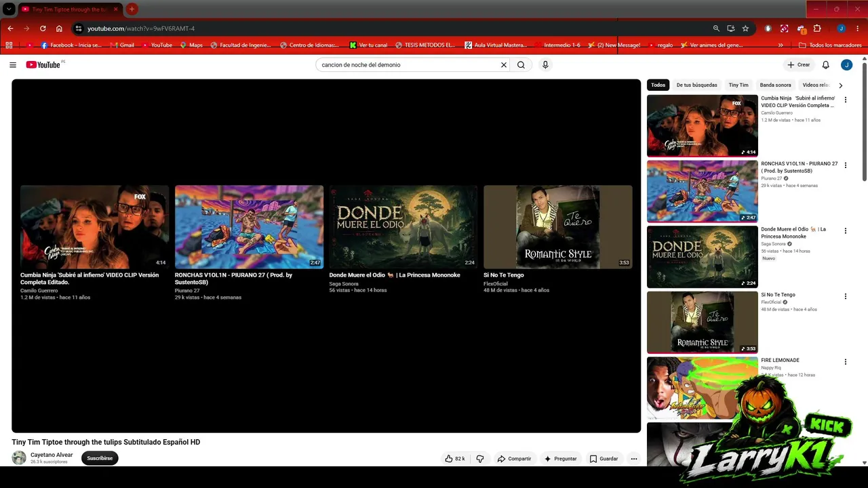Show more hidden bookmarks chevron
Image resolution: width=868 pixels, height=488 pixels.
[781, 45]
